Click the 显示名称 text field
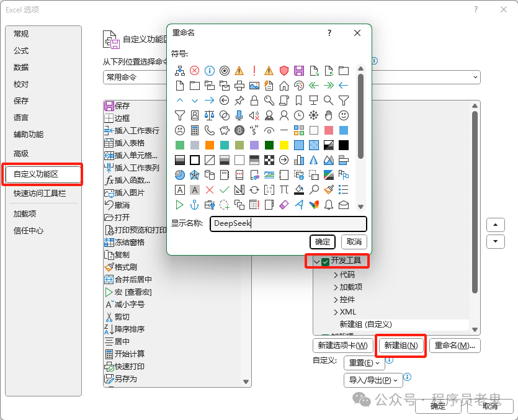 coord(288,224)
